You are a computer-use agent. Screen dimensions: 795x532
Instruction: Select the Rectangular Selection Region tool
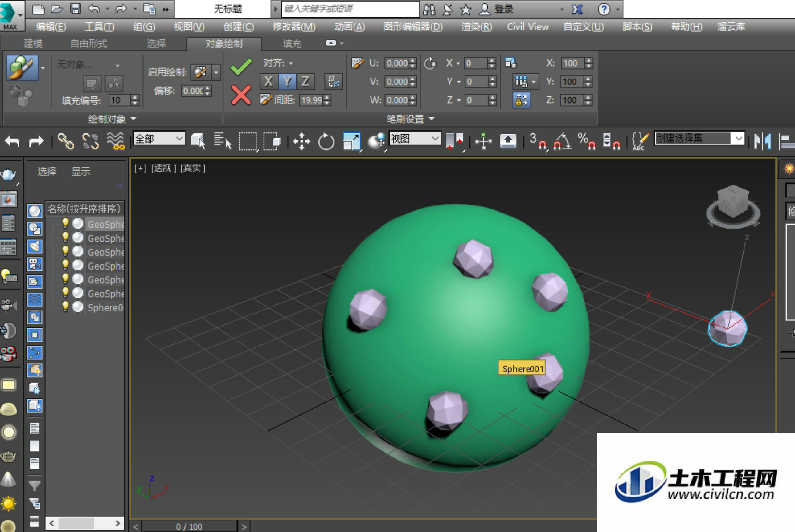(x=248, y=141)
